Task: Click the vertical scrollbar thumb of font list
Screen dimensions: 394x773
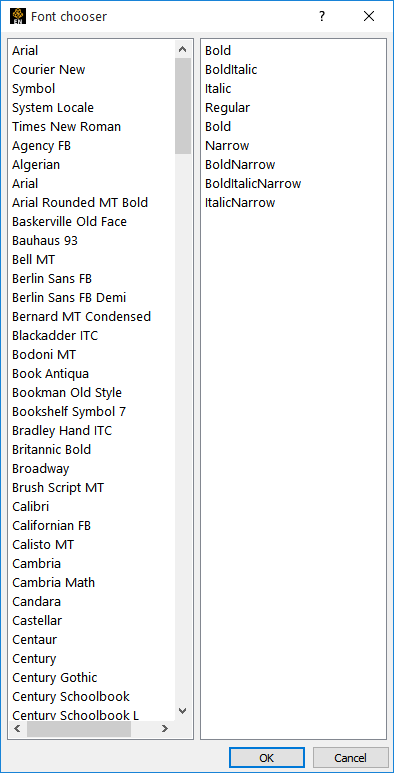Action: 182,106
